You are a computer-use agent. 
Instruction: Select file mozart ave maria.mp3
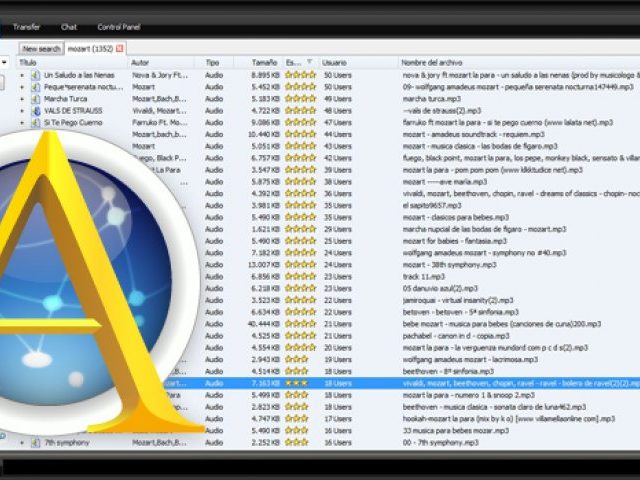[444, 182]
